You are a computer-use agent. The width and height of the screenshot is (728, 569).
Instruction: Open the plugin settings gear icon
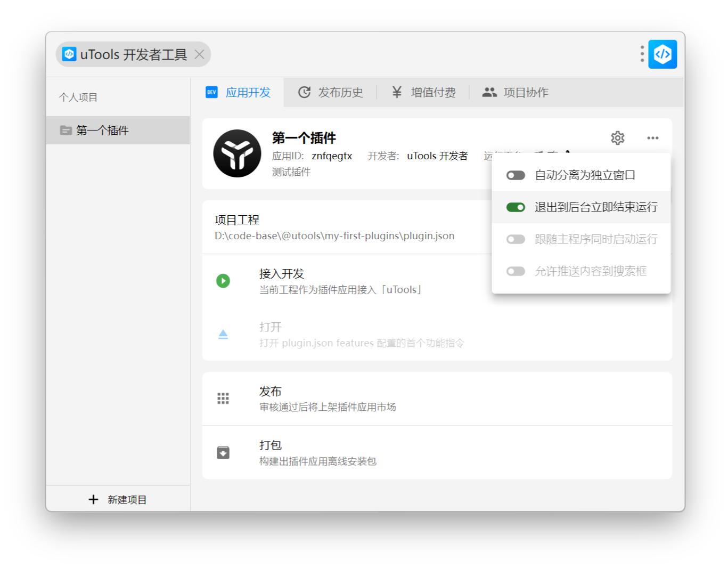[617, 137]
